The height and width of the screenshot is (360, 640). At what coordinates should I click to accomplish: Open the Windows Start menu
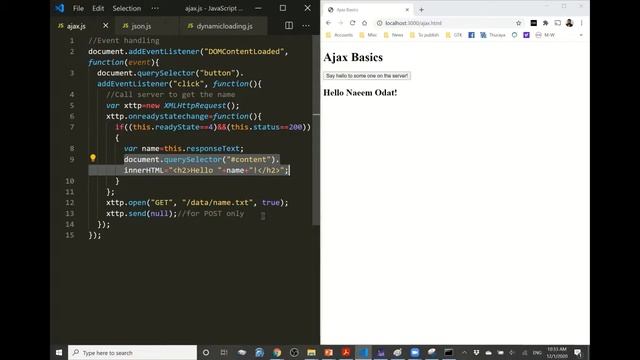pyautogui.click(x=59, y=353)
